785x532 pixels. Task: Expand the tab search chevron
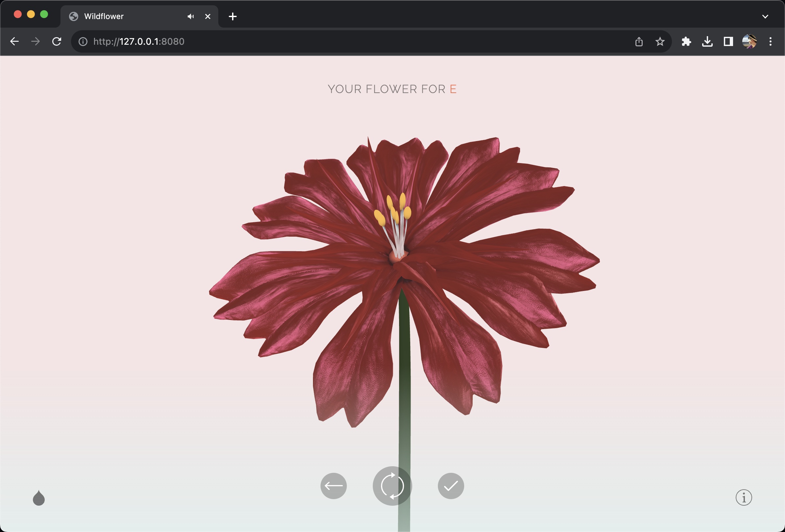point(765,16)
